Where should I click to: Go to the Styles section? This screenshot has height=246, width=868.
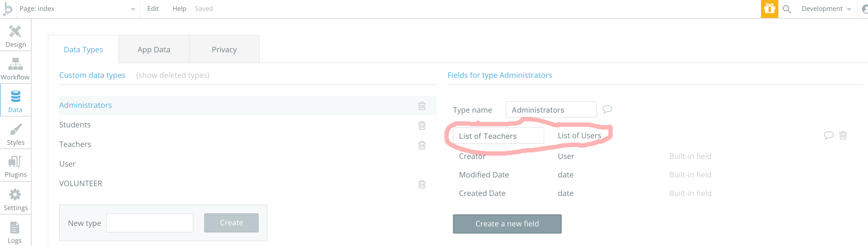click(15, 134)
